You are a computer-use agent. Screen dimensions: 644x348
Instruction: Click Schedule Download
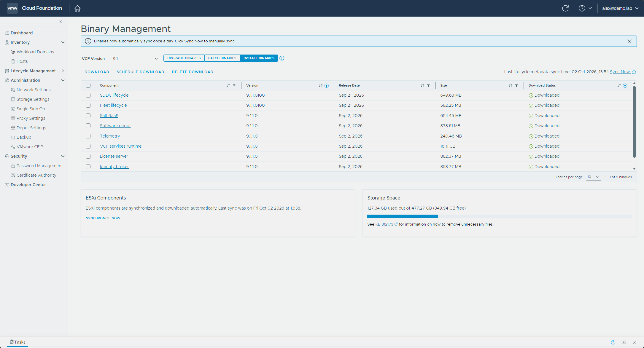[140, 72]
